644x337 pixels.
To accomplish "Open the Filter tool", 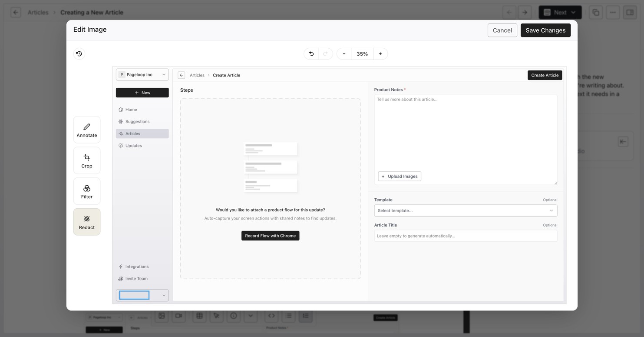I will (x=87, y=191).
